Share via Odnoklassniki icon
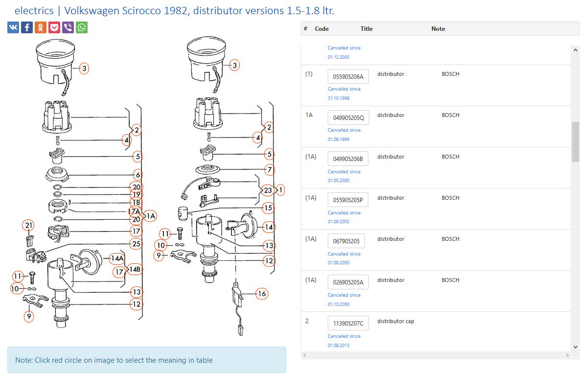This screenshot has width=588, height=374. 41,27
